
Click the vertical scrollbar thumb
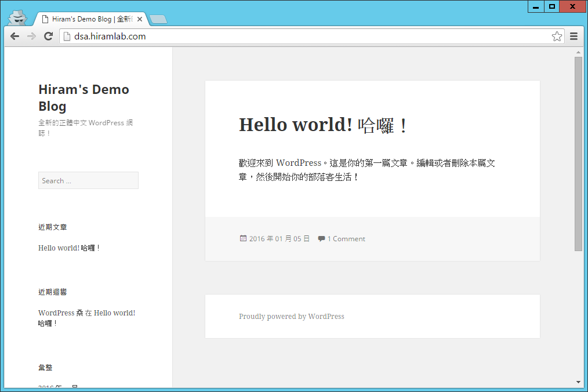[578, 154]
